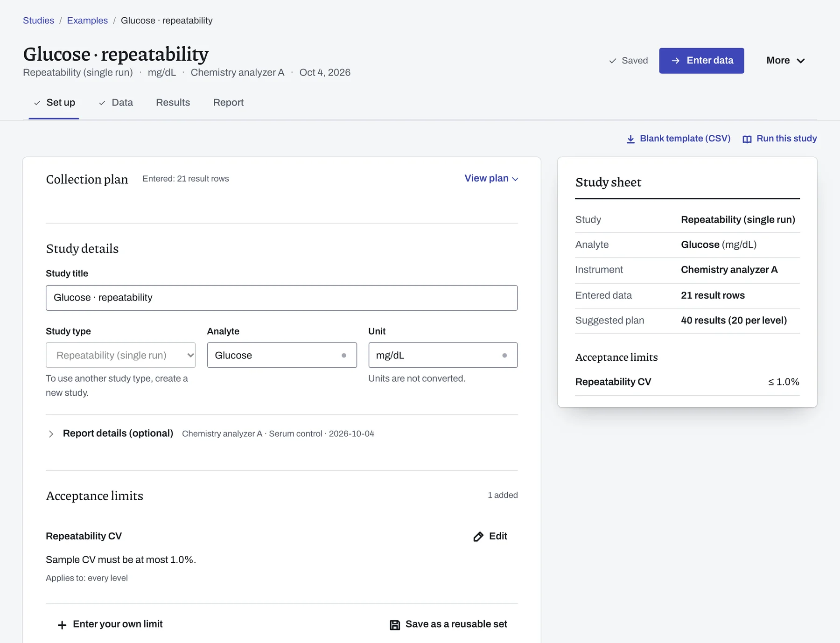
Task: Click the arrow icon in Enter data button
Action: (675, 61)
